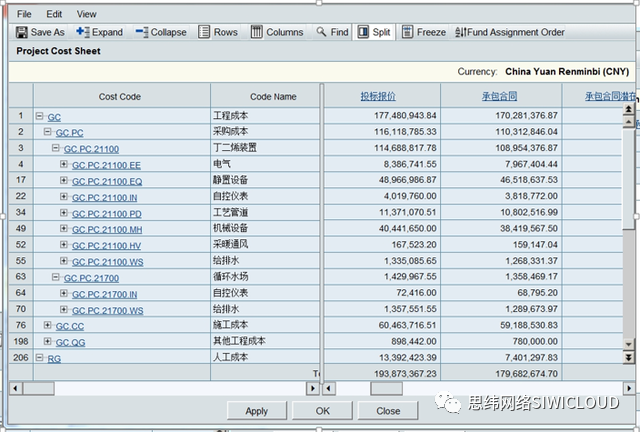The image size is (640, 432).
Task: Select row number 17 header
Action: pos(21,180)
